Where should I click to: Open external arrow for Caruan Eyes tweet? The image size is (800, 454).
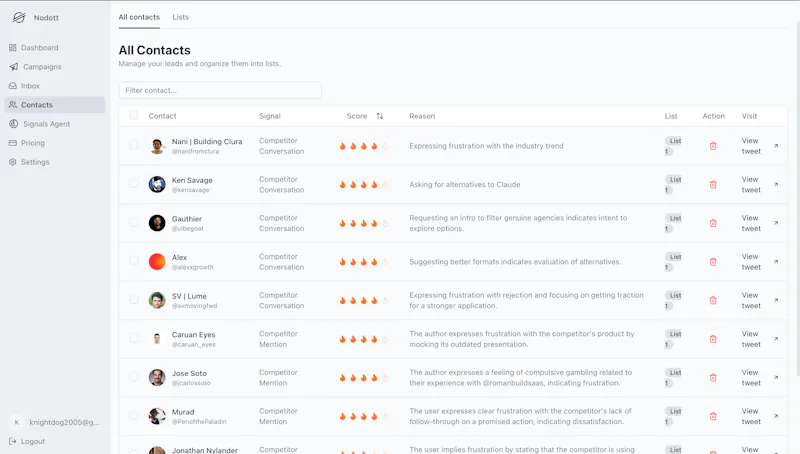point(776,339)
